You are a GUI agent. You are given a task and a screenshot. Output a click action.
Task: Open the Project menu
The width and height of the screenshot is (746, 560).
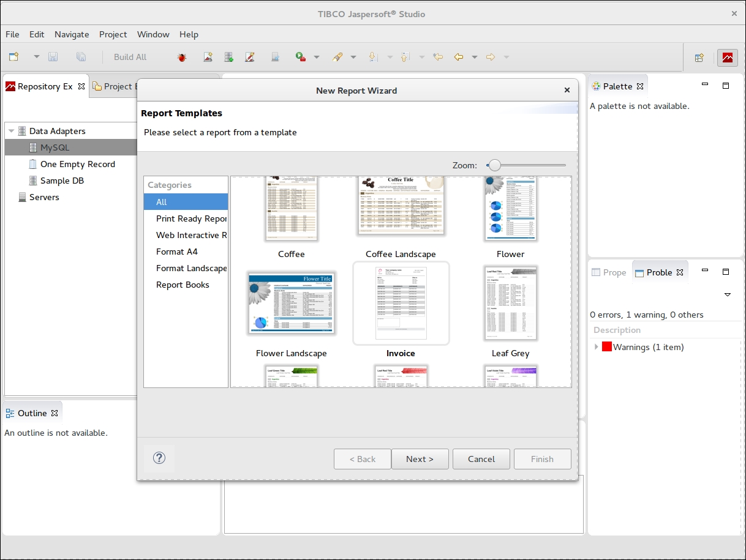point(113,34)
